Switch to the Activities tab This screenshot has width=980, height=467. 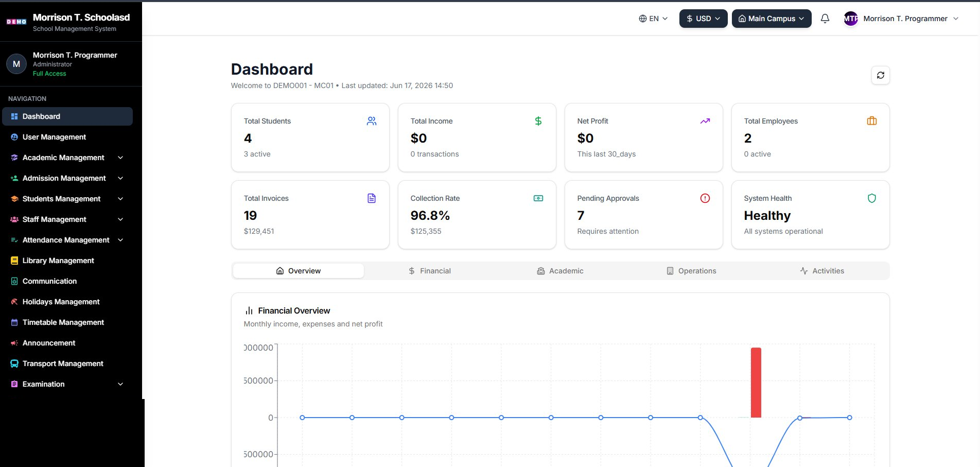822,271
